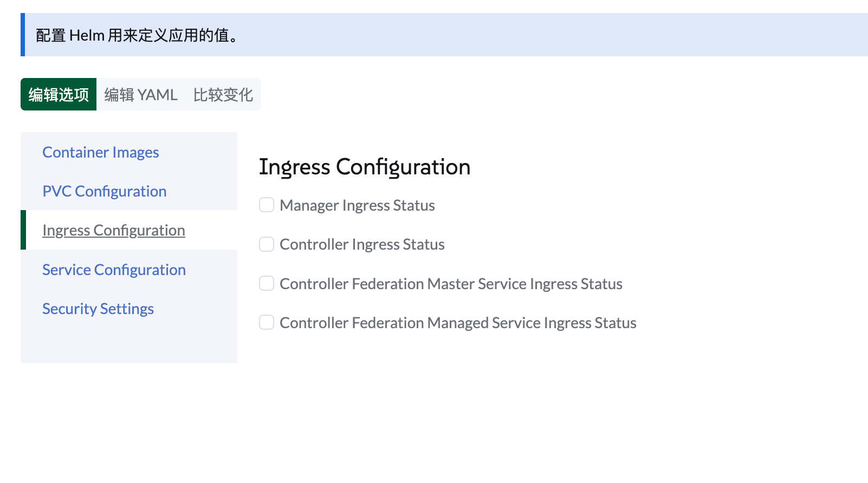The image size is (868, 483).
Task: Switch to the 编辑选项 tab
Action: pos(59,95)
